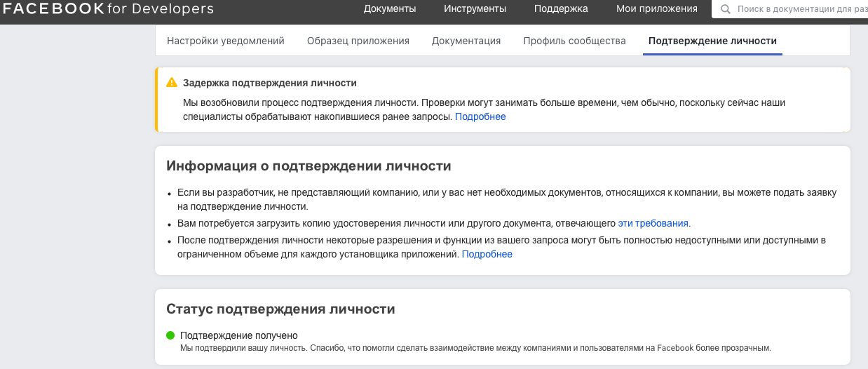Click the Мы подтвердили вашу личность message
Image resolution: width=868 pixels, height=369 pixels.
(475, 348)
